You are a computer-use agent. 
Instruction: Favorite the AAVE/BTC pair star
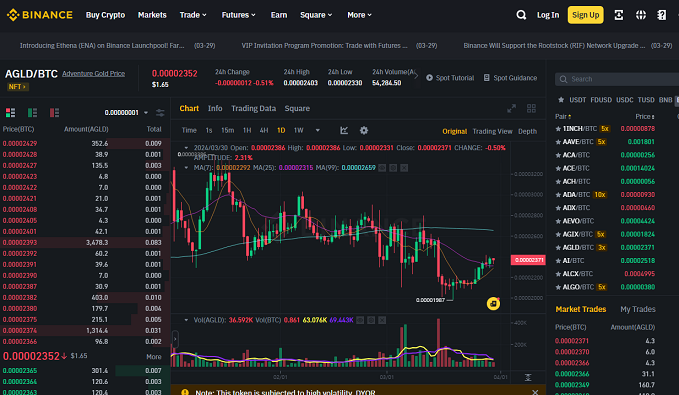point(558,142)
